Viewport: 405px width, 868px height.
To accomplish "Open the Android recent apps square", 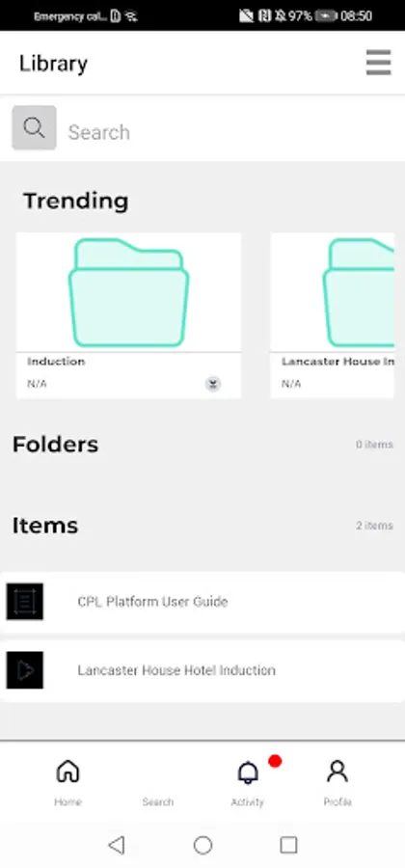I will pyautogui.click(x=289, y=845).
